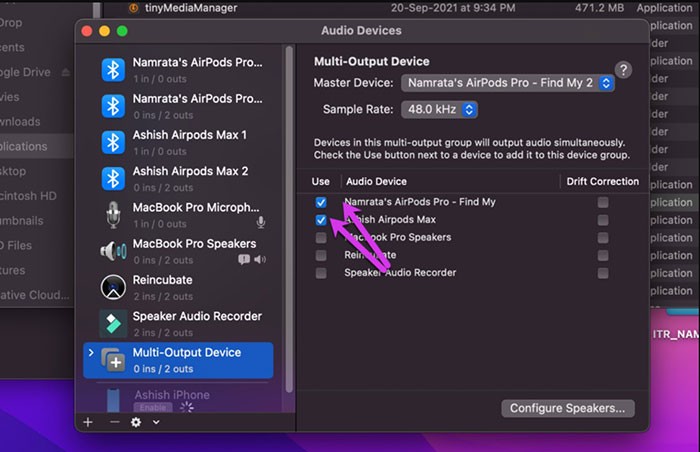This screenshot has height=452, width=700.
Task: Open the Master Device dropdown
Action: tap(508, 83)
